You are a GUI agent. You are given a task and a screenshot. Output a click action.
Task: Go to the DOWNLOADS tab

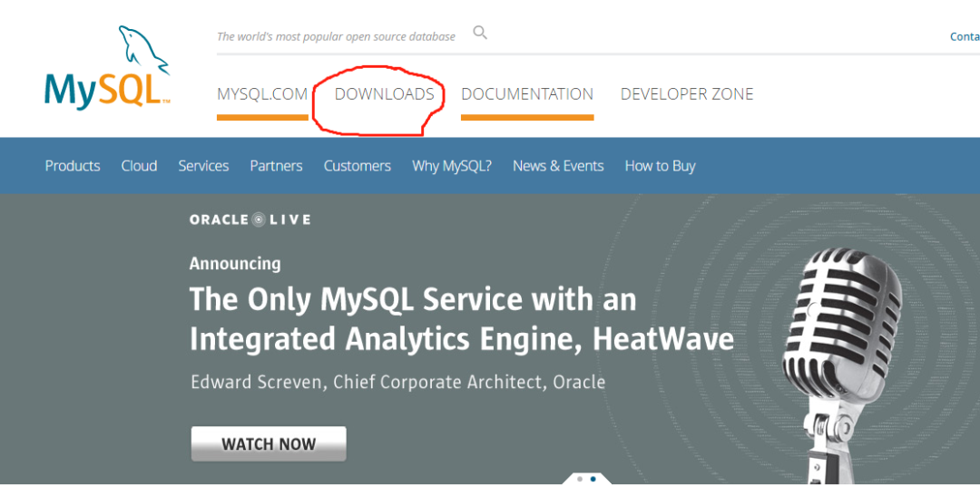[385, 94]
